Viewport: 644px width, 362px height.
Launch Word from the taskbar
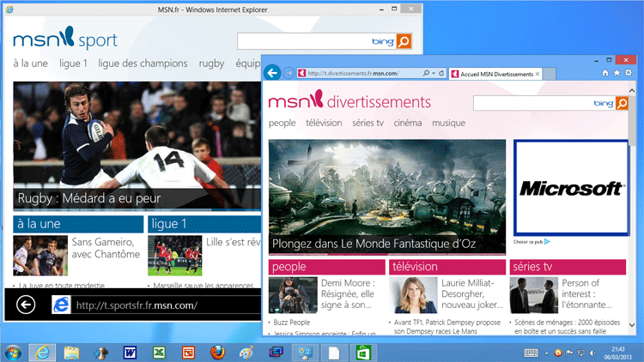[130, 353]
